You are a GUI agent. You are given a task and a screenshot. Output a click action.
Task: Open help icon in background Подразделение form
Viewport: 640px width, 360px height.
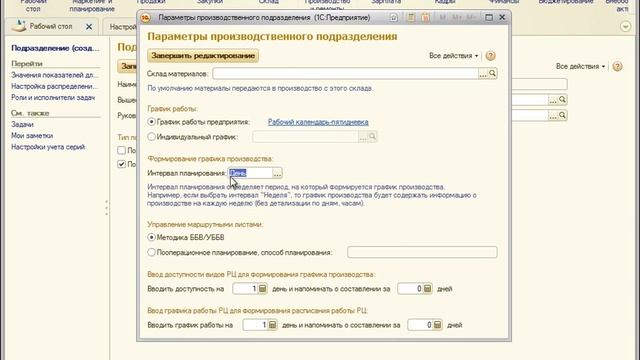point(618,66)
